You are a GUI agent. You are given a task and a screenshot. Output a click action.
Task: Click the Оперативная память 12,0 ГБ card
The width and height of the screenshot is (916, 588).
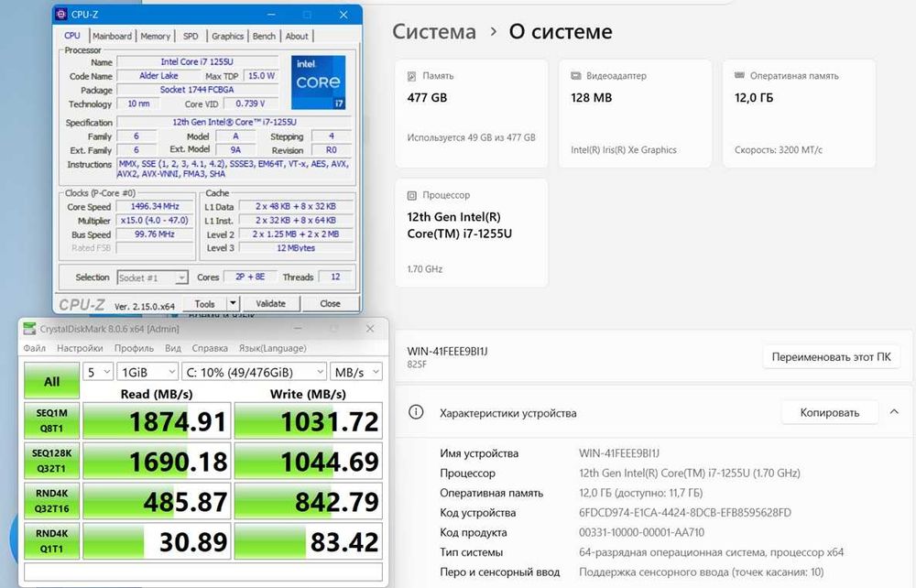(x=799, y=114)
